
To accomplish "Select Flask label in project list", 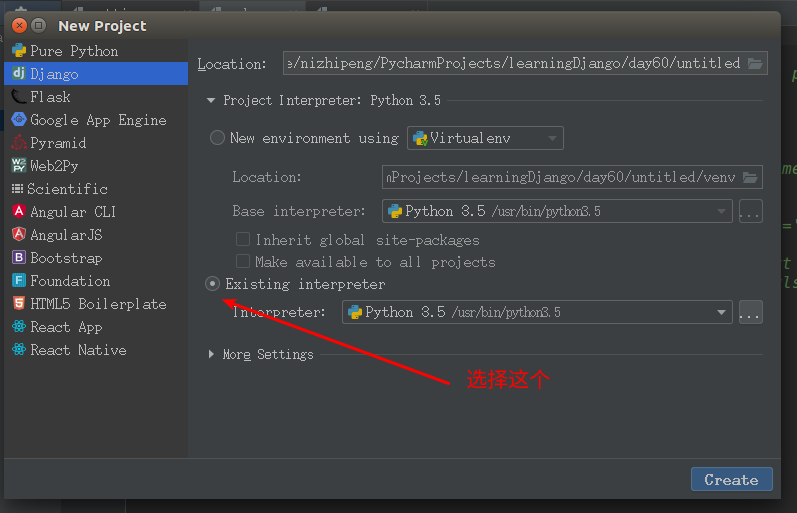I will [50, 97].
